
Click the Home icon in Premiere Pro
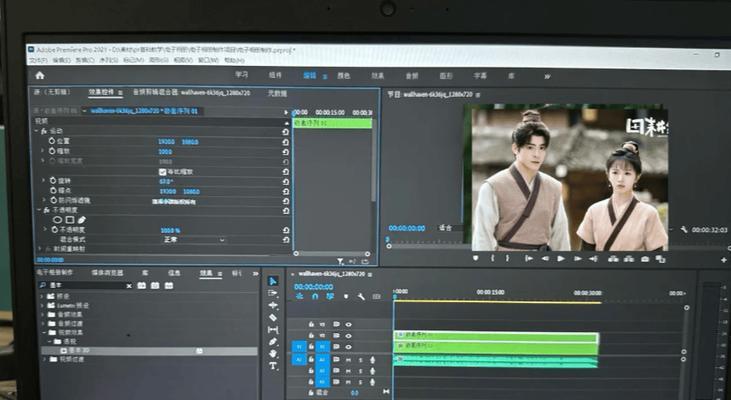40,75
